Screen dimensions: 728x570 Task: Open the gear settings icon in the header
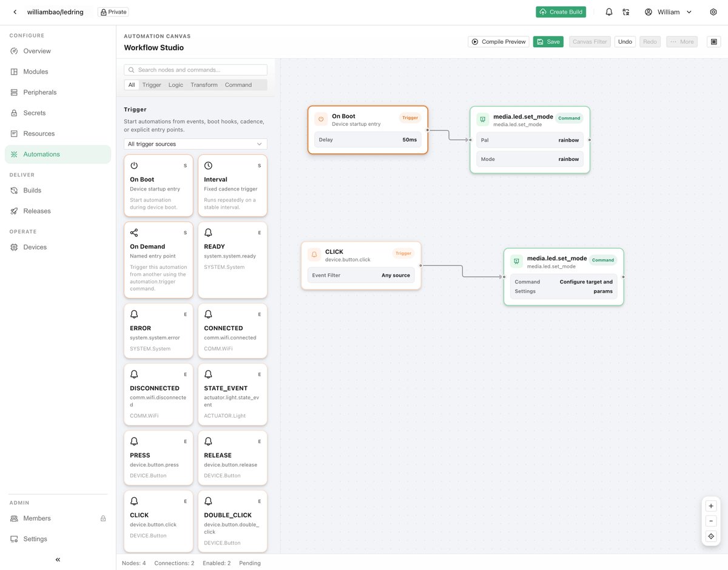(x=713, y=12)
